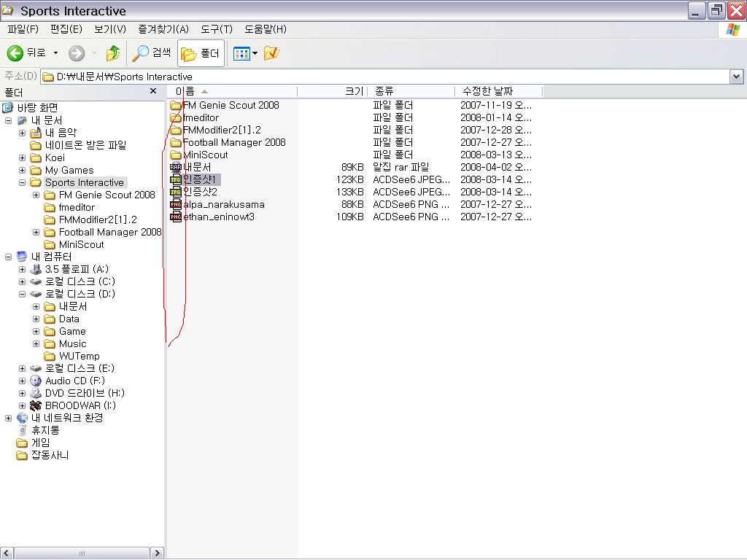Click the folder with checkmark toolbar icon
Viewport: 747px width, 560px height.
(271, 52)
